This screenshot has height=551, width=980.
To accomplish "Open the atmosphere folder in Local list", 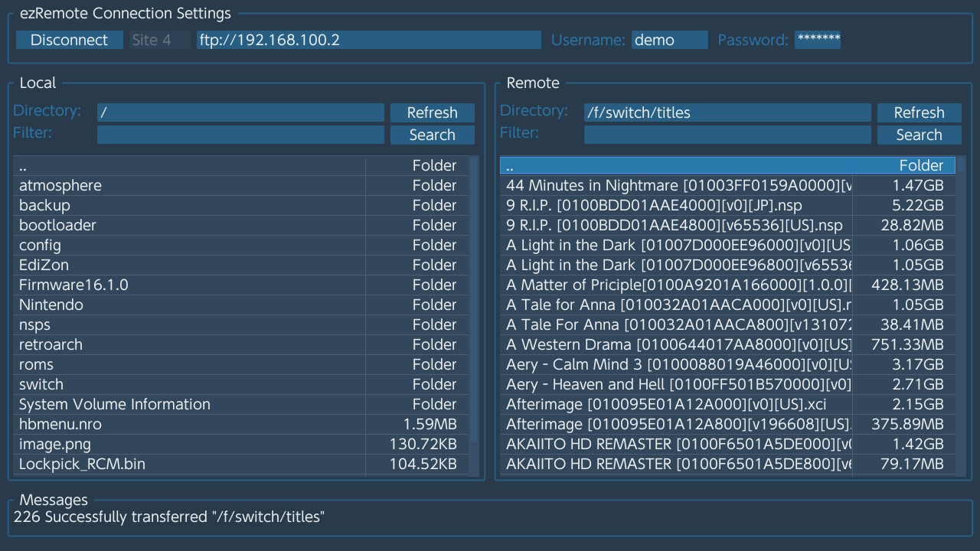I will pos(60,186).
